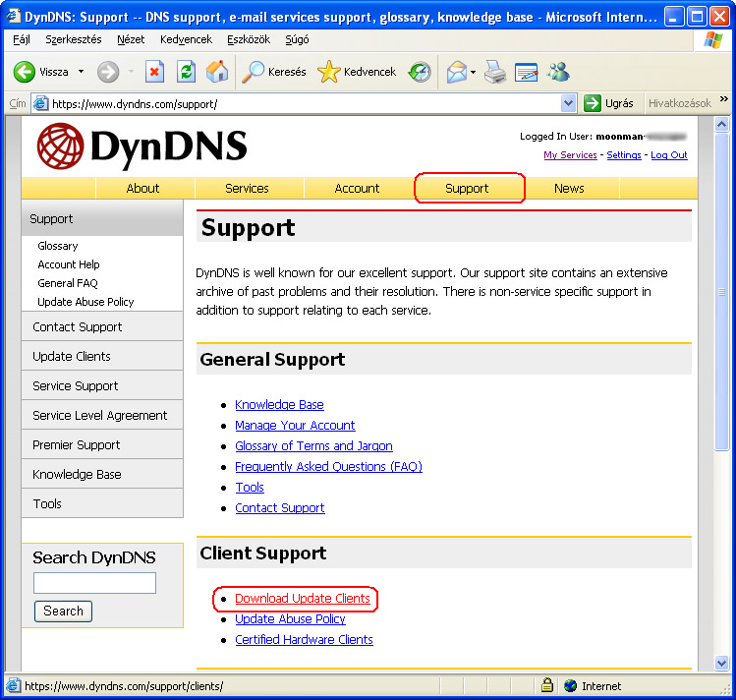Open Kedvencek star favorites icon
Screen dimensions: 736x700
click(x=328, y=72)
